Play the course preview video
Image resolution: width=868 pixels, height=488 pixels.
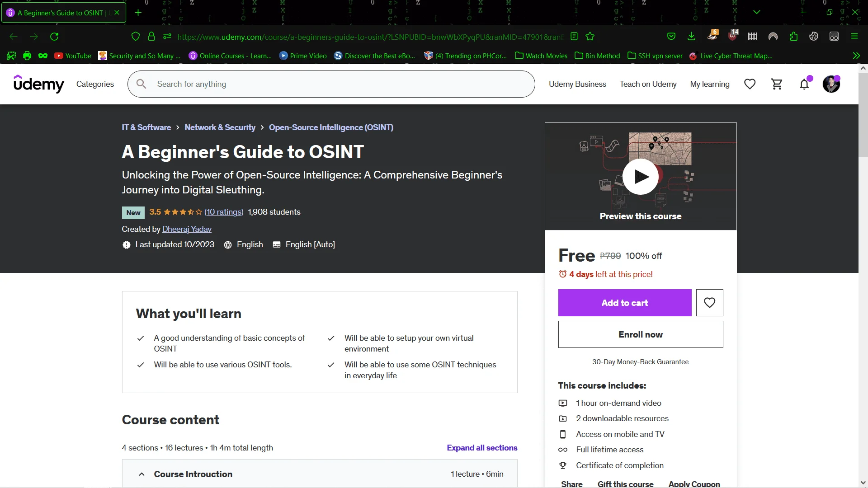pos(641,177)
